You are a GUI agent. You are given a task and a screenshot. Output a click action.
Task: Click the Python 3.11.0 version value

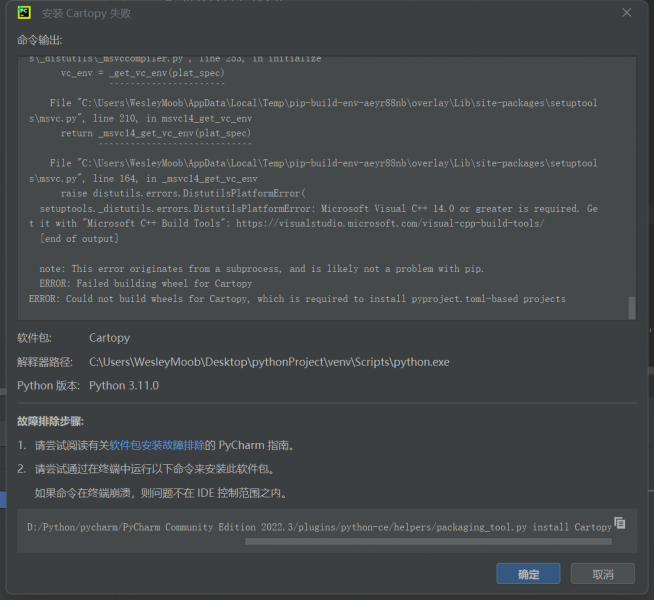coord(124,386)
